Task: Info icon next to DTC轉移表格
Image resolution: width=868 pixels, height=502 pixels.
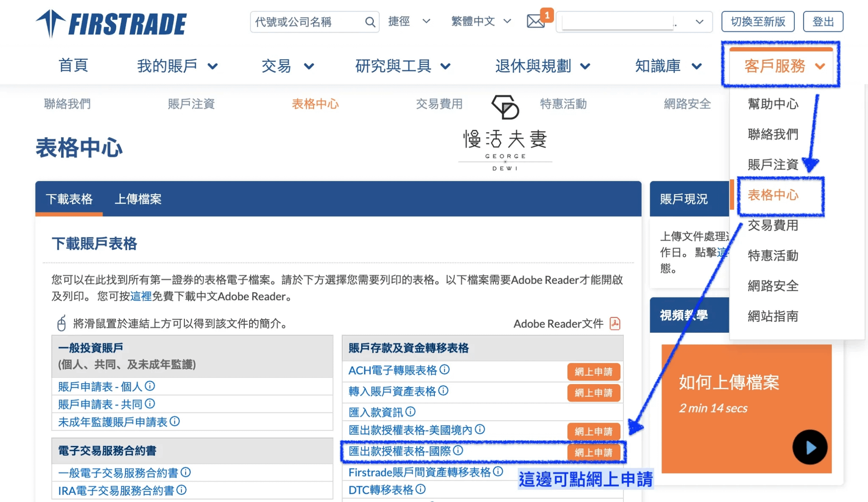Action: (420, 489)
